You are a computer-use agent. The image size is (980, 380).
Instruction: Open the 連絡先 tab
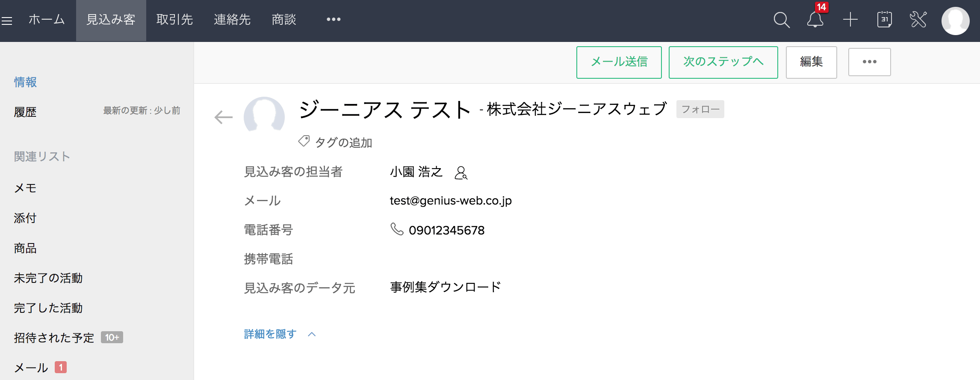click(232, 20)
